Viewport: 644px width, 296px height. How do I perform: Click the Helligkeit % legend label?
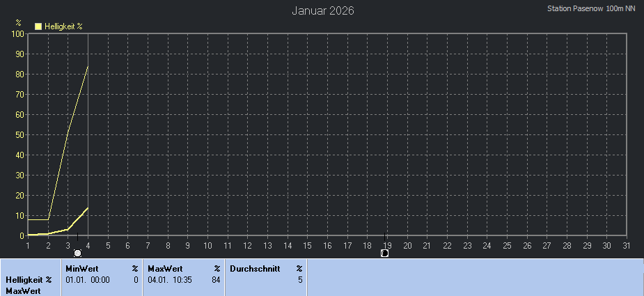pyautogui.click(x=63, y=26)
